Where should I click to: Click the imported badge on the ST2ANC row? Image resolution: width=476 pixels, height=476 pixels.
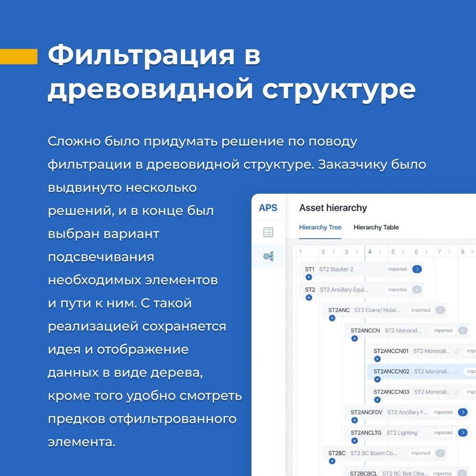tap(421, 310)
